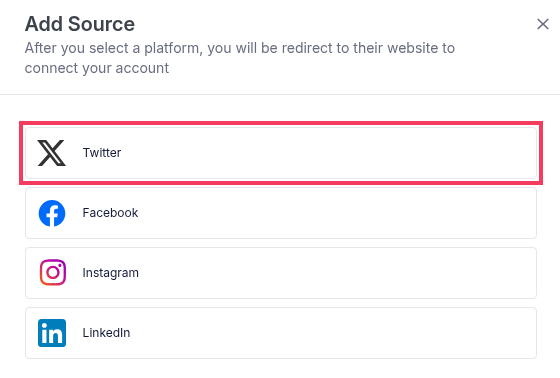Screen dimensions: 560x378
Task: Dismiss the dialog using the X icon
Action: [x=543, y=24]
